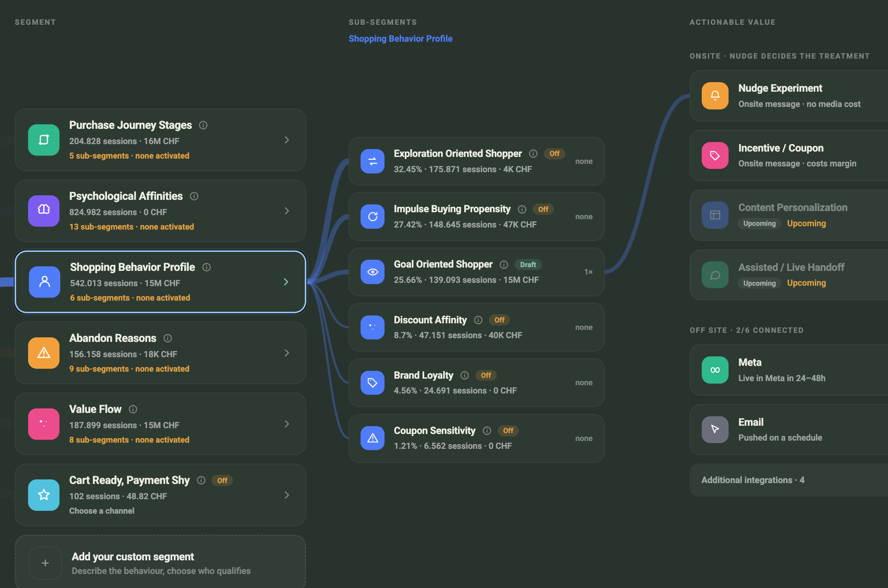
Task: Open the Shopping Behavior Profile breadcrumb link
Action: (400, 39)
